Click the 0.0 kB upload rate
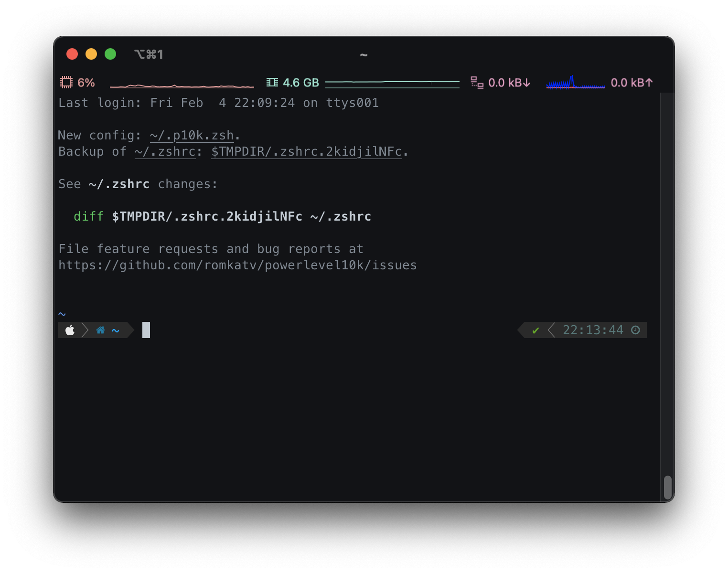Image resolution: width=728 pixels, height=573 pixels. click(632, 83)
